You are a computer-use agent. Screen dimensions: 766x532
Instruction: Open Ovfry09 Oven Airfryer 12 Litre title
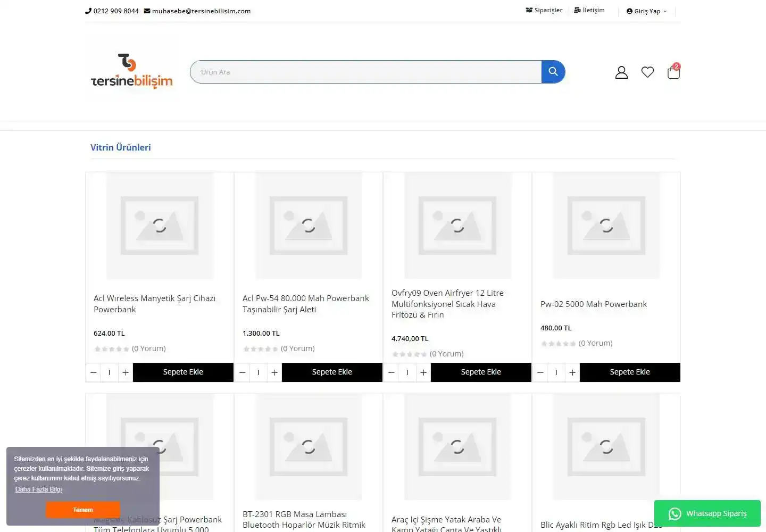point(447,304)
